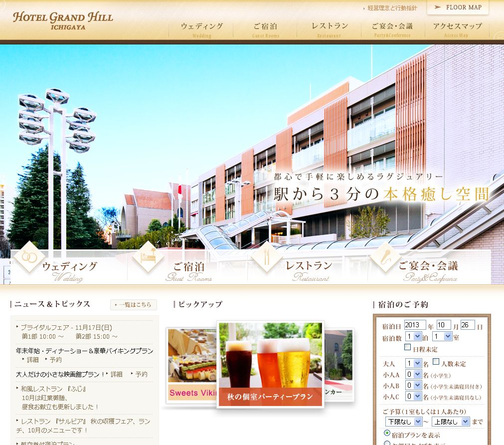Click the Hotel Grand Hill Ichigaya logo

point(63,20)
